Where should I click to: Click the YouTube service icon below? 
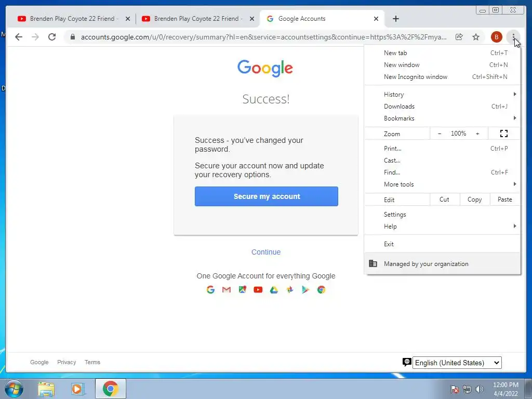(258, 289)
